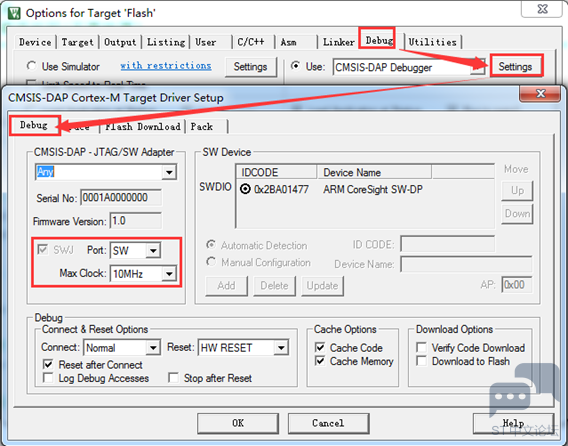This screenshot has width=568, height=446.
Task: Click the Device Name column header
Action: (374, 172)
